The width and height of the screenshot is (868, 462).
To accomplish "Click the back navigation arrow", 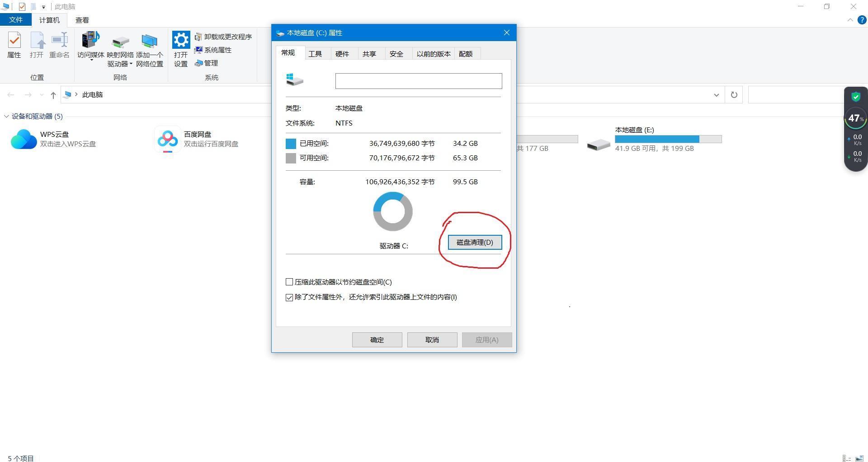I will tap(11, 95).
